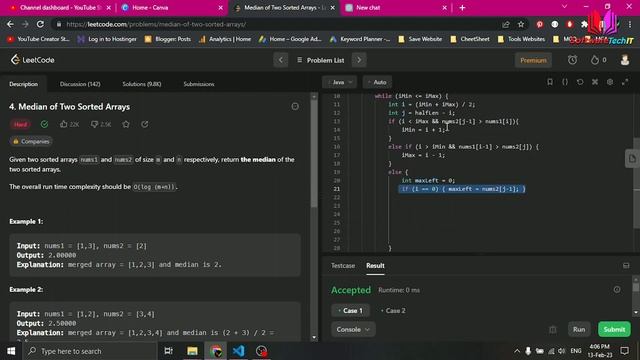Collapse the result panel icon
This screenshot has width=640, height=360.
[x=626, y=266]
